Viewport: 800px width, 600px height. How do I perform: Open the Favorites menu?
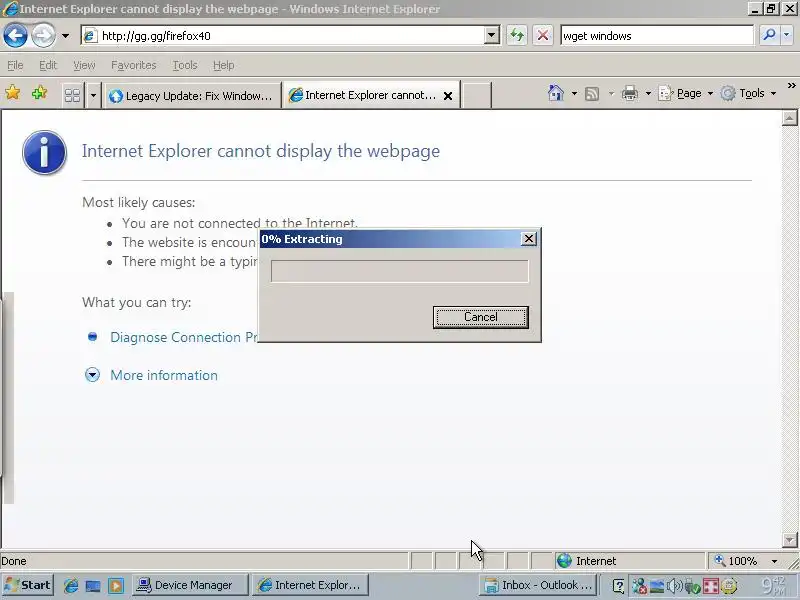tap(134, 65)
